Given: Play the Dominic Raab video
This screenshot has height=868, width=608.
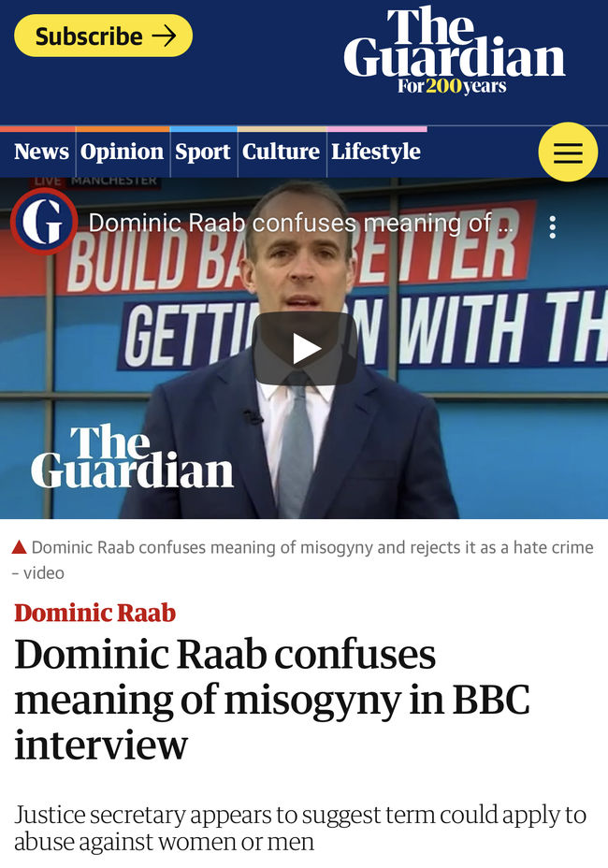Looking at the screenshot, I should pyautogui.click(x=305, y=348).
